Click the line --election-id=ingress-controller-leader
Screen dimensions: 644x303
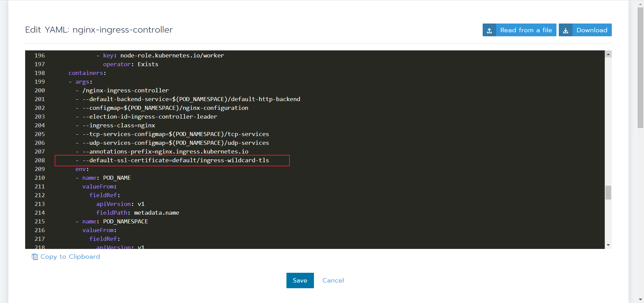pyautogui.click(x=150, y=117)
